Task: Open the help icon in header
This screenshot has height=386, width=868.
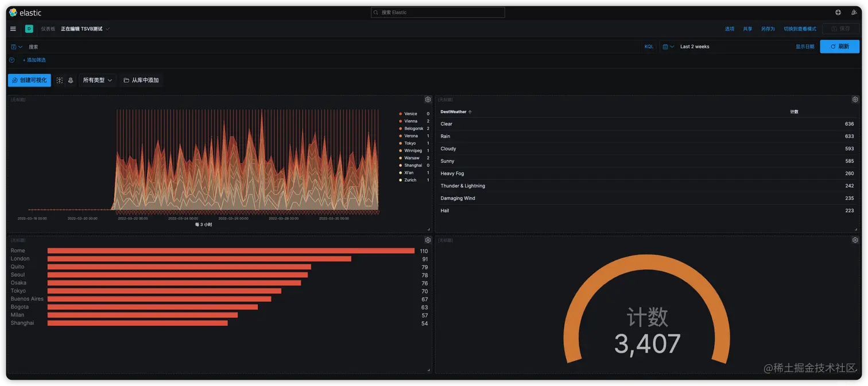Action: (838, 12)
